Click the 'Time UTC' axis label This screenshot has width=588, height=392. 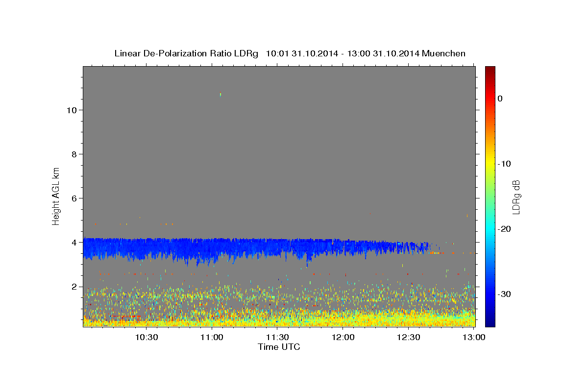[x=279, y=347]
